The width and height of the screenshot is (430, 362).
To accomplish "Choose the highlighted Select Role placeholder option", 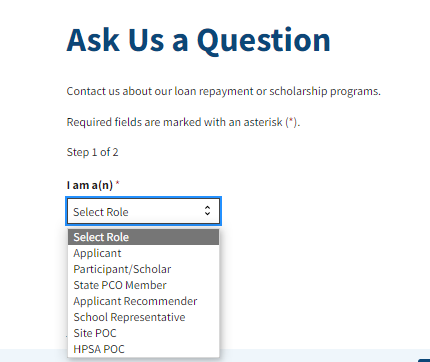I will [x=143, y=237].
